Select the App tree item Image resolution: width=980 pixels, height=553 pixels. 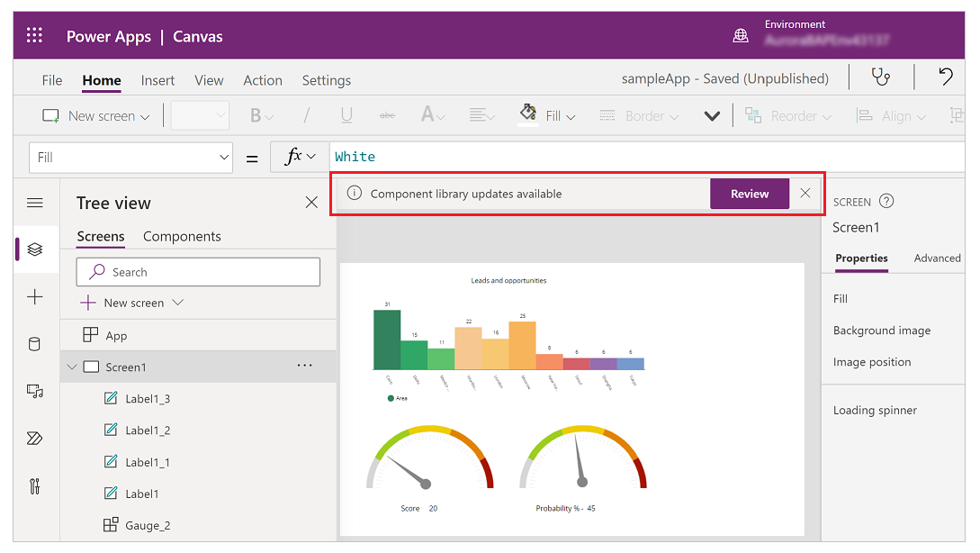tap(198, 335)
